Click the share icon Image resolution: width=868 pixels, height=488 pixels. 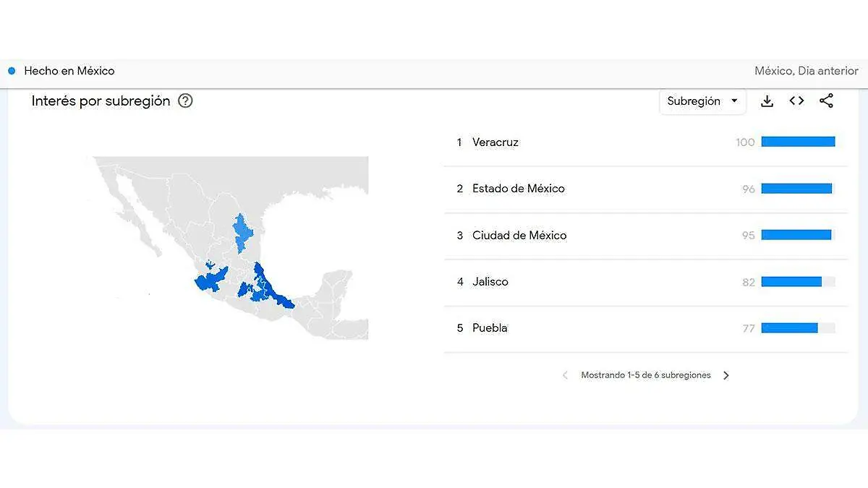point(826,100)
